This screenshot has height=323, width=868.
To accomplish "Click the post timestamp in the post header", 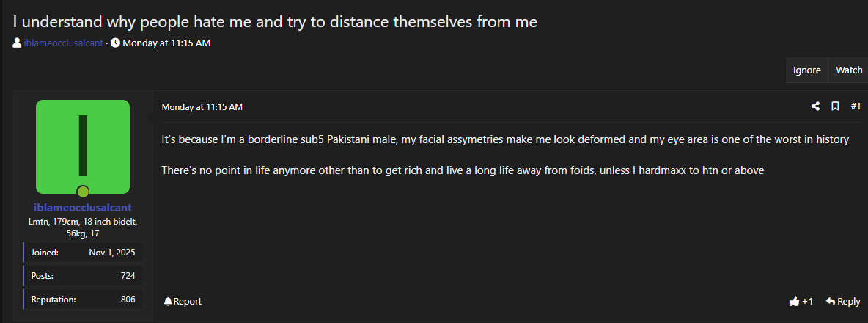I will 202,107.
